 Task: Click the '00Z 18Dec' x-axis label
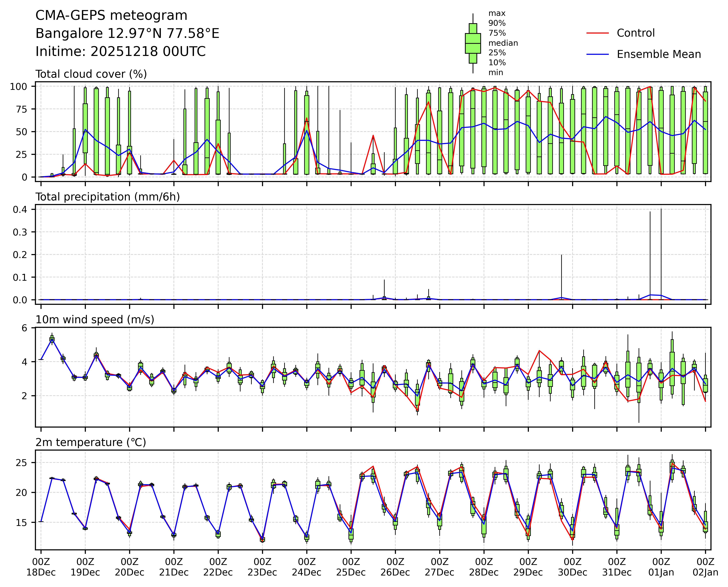click(41, 567)
